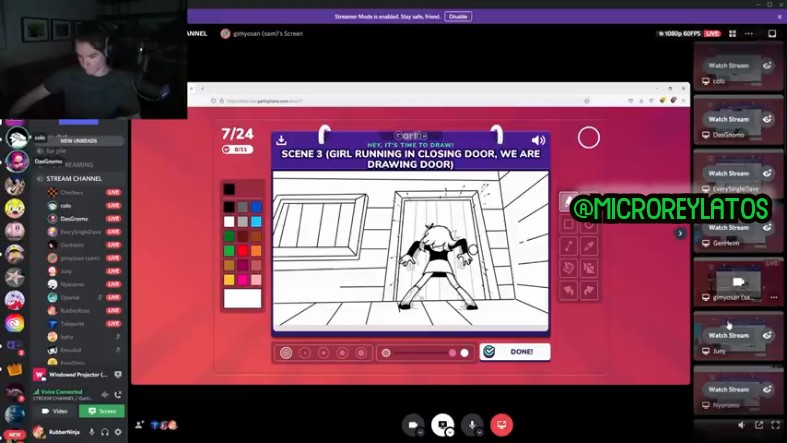
Task: Toggle camera in the bottom call controls
Action: coord(412,424)
